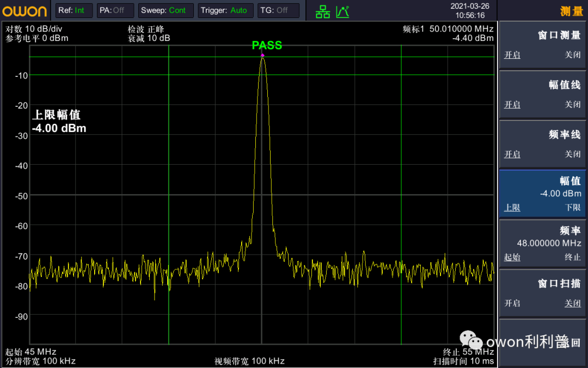The image size is (588, 368).
Task: Click 频标1 50.010000 MHz marker readout
Action: (448, 29)
